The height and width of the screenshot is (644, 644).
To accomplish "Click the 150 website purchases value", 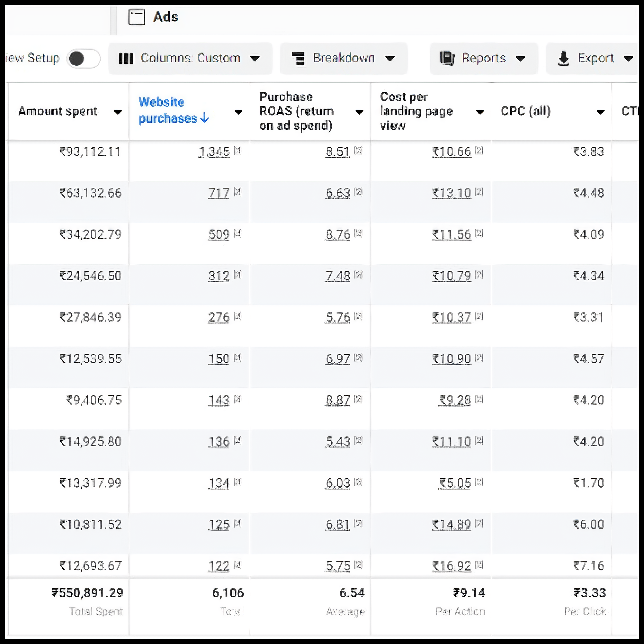I will [219, 359].
